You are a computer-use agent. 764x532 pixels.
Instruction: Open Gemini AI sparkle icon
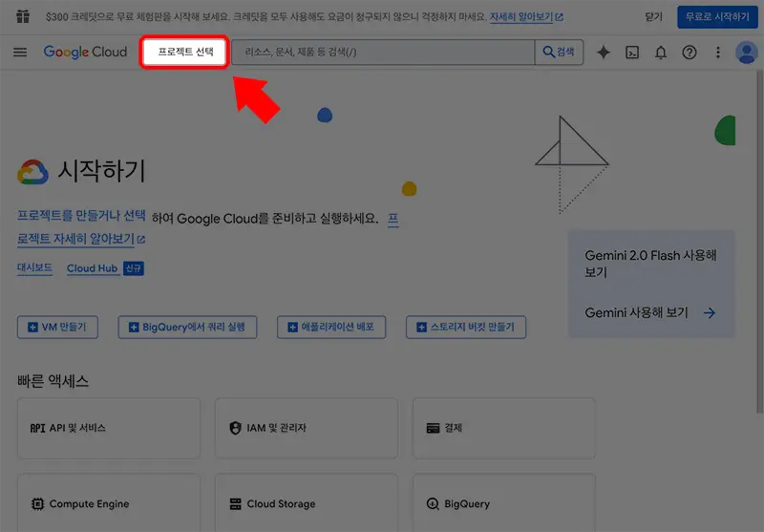click(604, 53)
